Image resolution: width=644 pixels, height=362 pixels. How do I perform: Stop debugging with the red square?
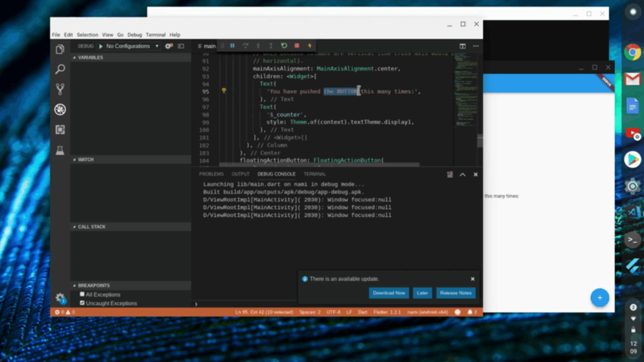tap(297, 46)
